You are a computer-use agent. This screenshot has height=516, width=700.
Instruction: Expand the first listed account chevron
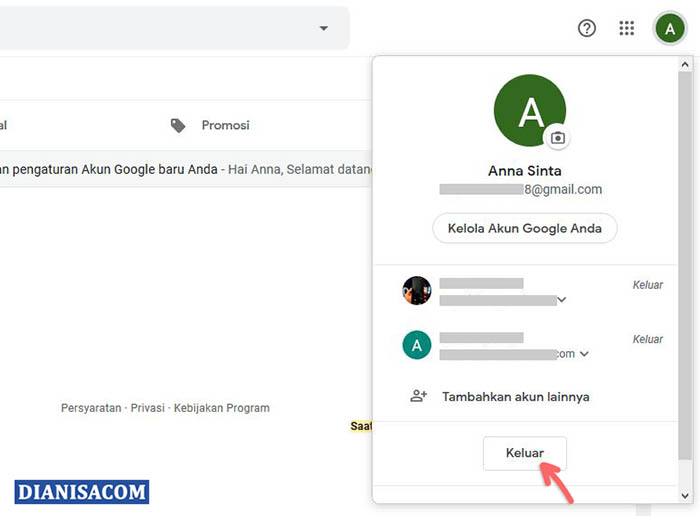pyautogui.click(x=562, y=300)
